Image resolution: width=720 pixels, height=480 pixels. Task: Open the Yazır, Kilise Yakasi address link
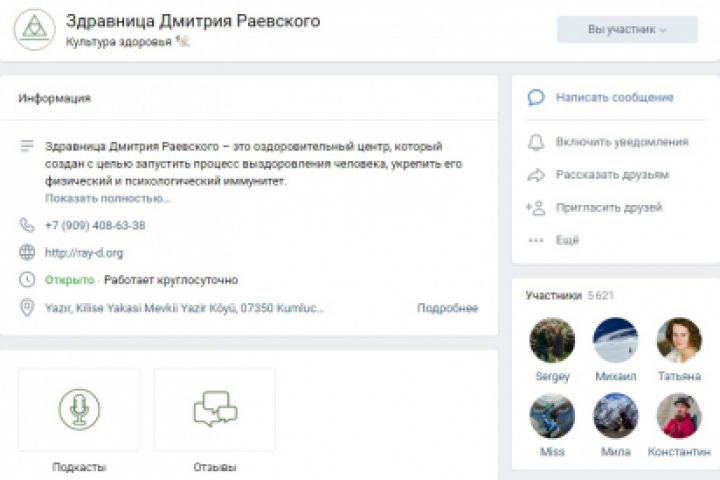click(x=184, y=308)
